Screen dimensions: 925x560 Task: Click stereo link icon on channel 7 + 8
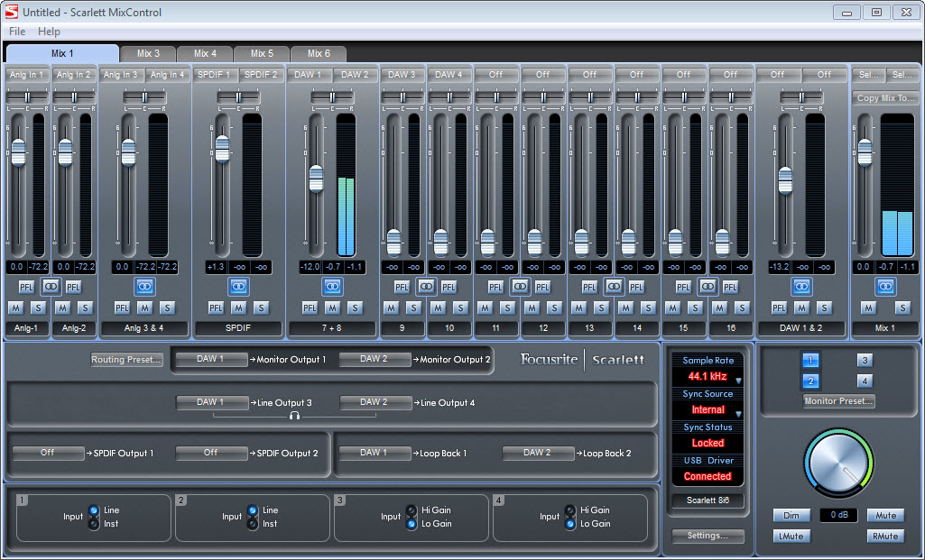pos(333,287)
